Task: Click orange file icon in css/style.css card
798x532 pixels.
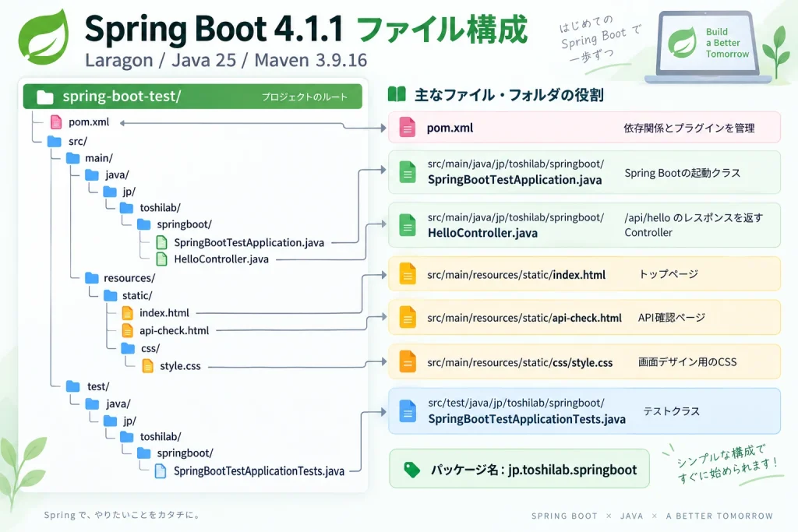Action: (x=407, y=361)
